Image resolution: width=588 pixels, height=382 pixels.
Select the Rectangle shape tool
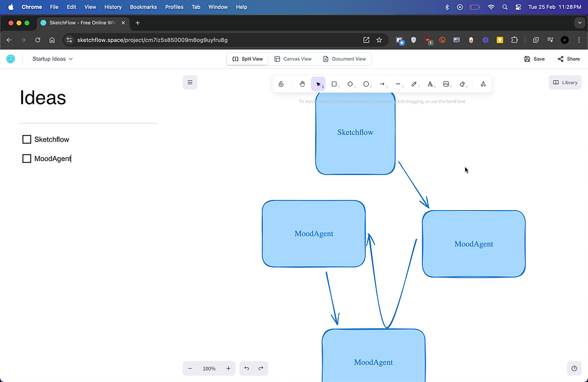[334, 84]
